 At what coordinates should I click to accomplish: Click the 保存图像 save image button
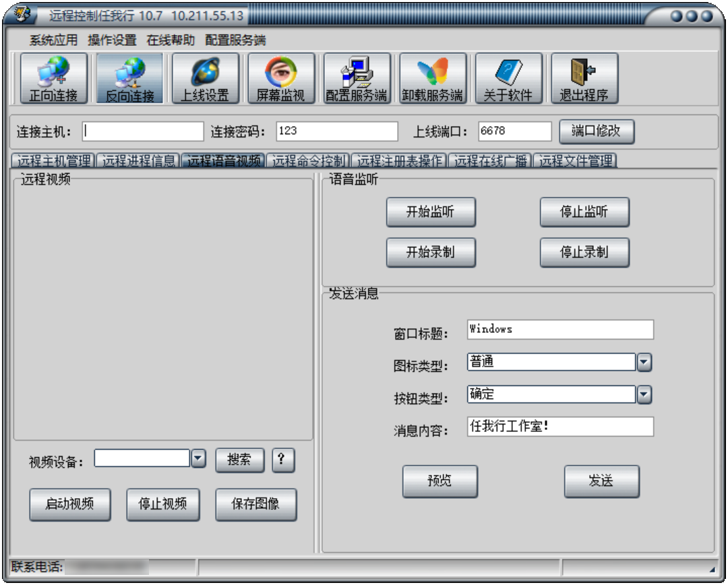(256, 504)
